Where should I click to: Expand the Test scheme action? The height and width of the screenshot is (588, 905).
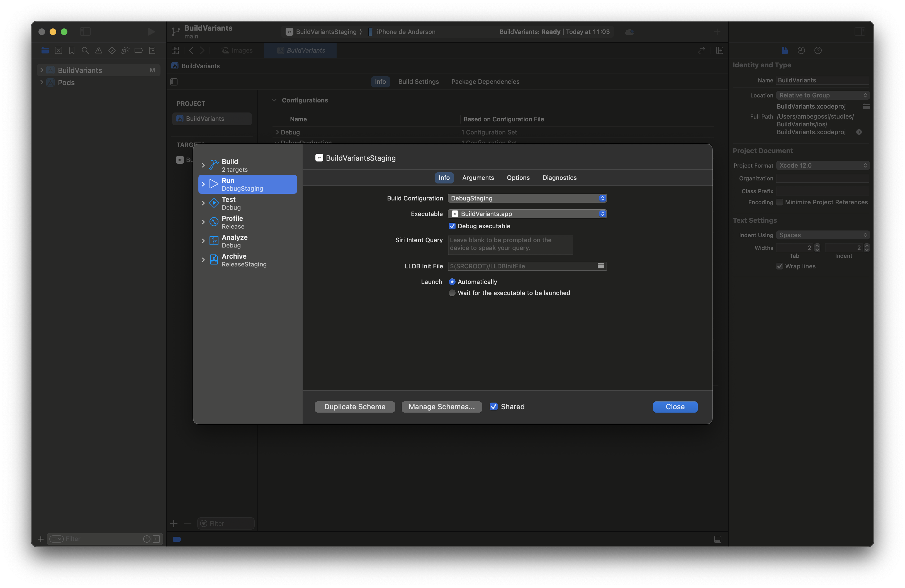pyautogui.click(x=203, y=203)
